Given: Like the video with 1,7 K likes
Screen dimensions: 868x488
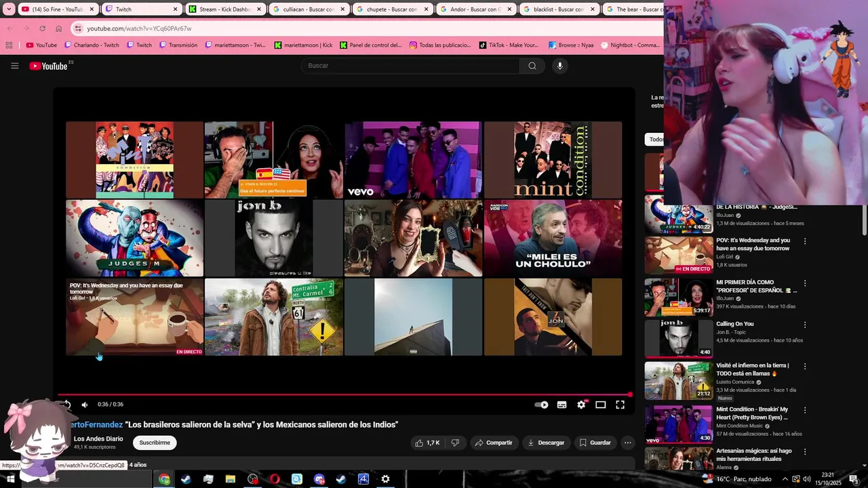Looking at the screenshot, I should pyautogui.click(x=427, y=443).
